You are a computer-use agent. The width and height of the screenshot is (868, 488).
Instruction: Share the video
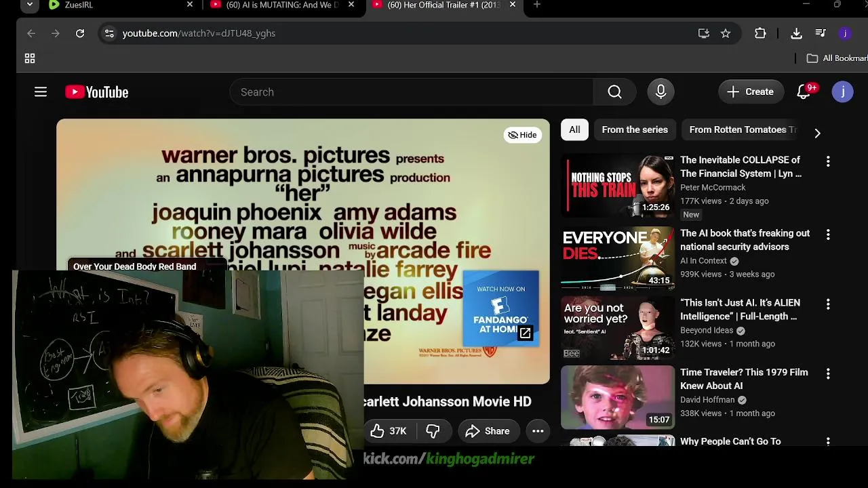click(488, 431)
